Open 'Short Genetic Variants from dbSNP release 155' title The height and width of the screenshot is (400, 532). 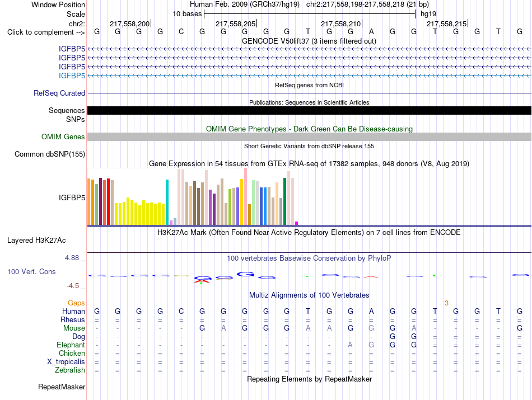point(309,147)
